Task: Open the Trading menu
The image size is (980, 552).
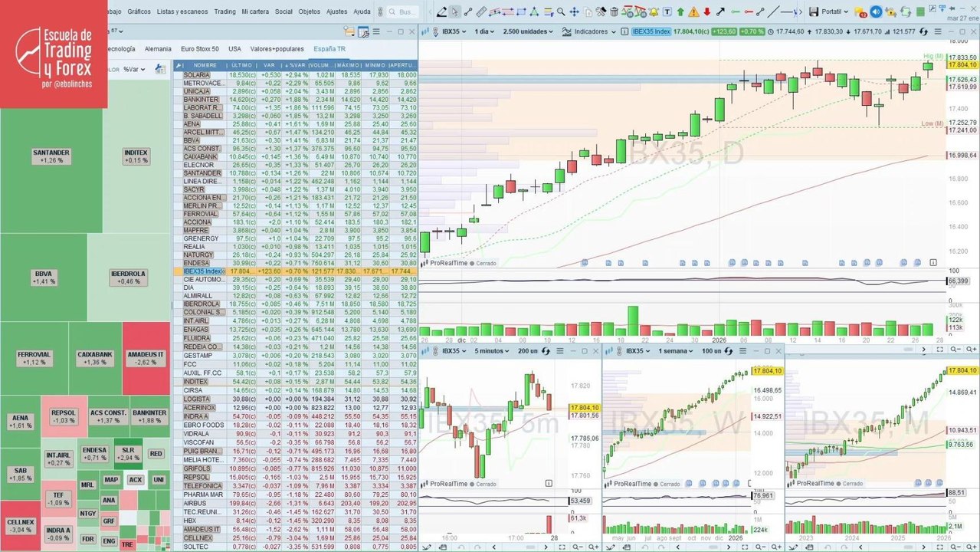Action: click(225, 11)
